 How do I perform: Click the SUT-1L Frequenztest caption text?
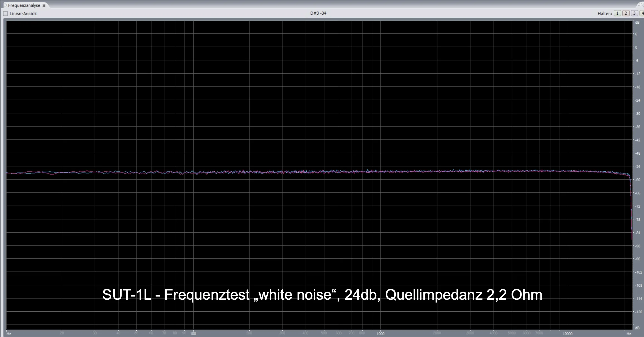pos(322,295)
